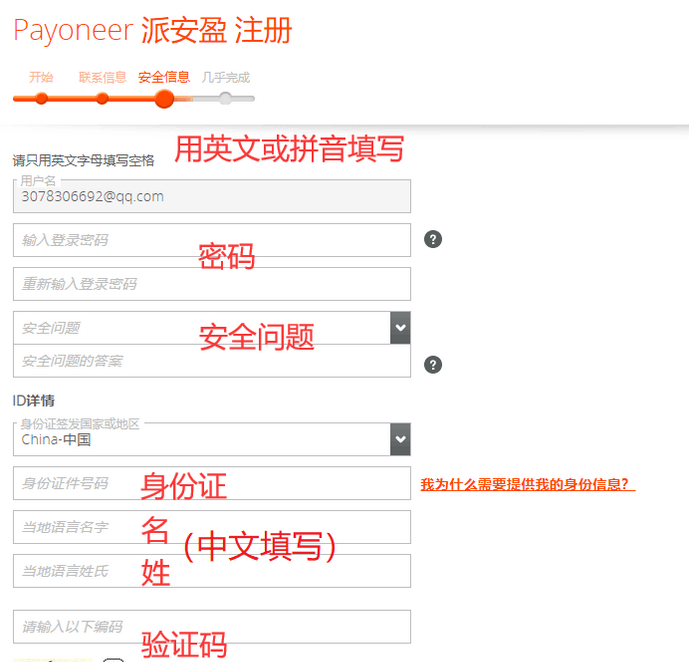689x662 pixels.
Task: Click help icon beside login password field
Action: 433,239
